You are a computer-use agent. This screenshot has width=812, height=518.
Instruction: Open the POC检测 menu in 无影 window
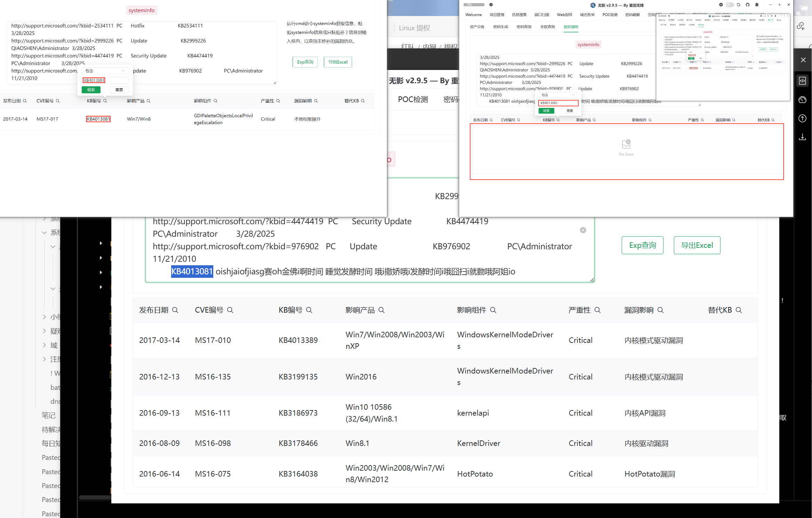coord(610,15)
